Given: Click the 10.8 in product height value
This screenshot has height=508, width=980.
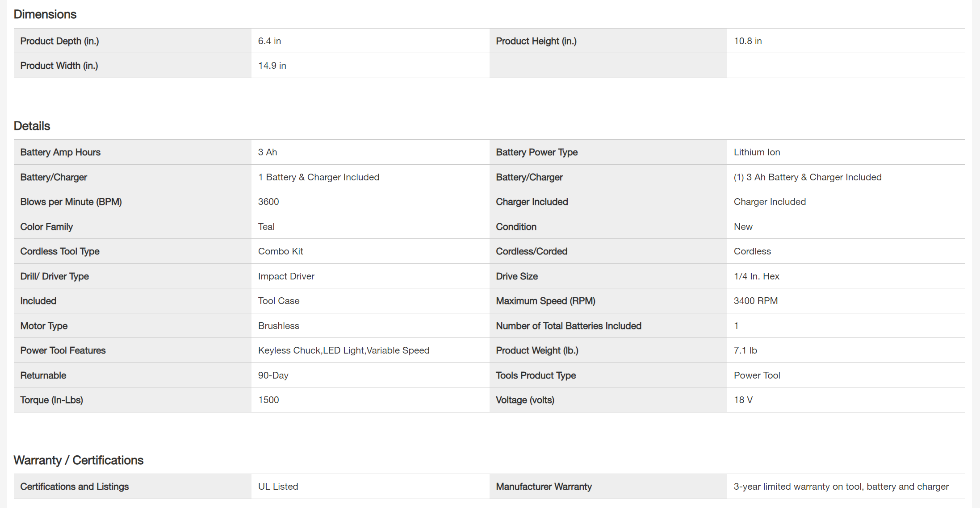Looking at the screenshot, I should click(748, 41).
